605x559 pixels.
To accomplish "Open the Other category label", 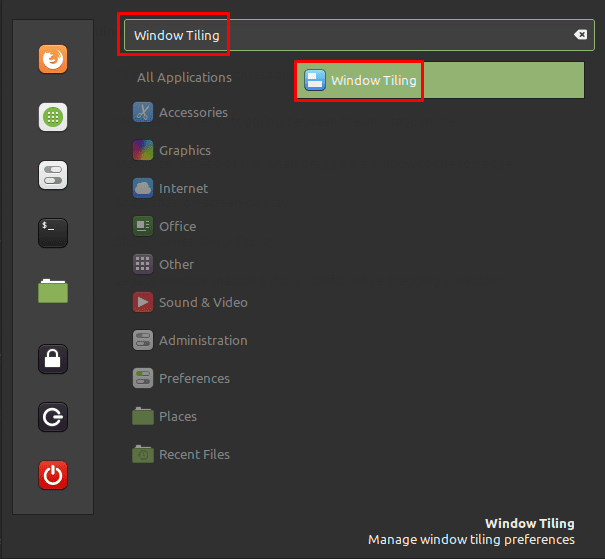I will pyautogui.click(x=176, y=265).
